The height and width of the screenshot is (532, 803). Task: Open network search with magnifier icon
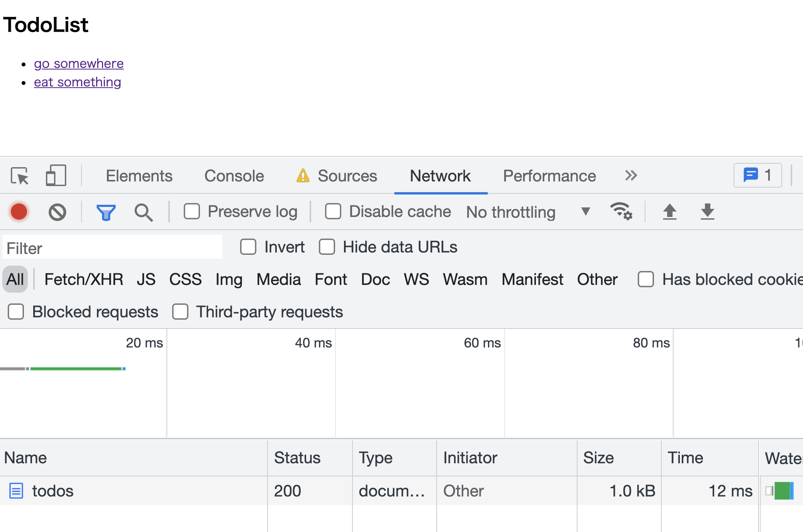pos(143,212)
